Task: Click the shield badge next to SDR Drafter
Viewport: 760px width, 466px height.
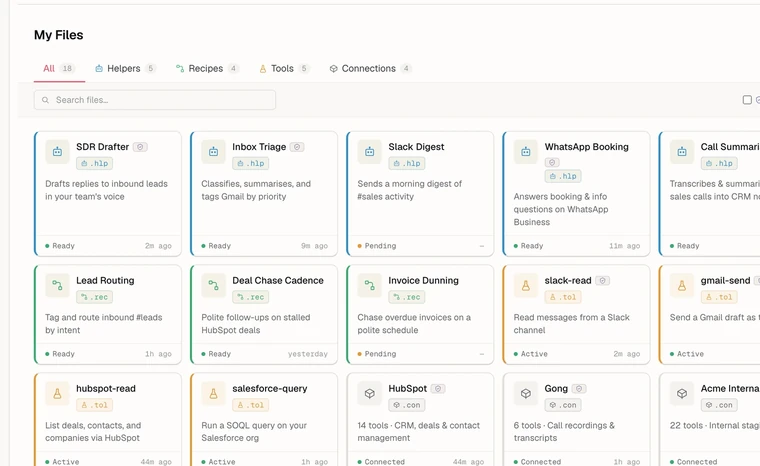Action: 141,147
